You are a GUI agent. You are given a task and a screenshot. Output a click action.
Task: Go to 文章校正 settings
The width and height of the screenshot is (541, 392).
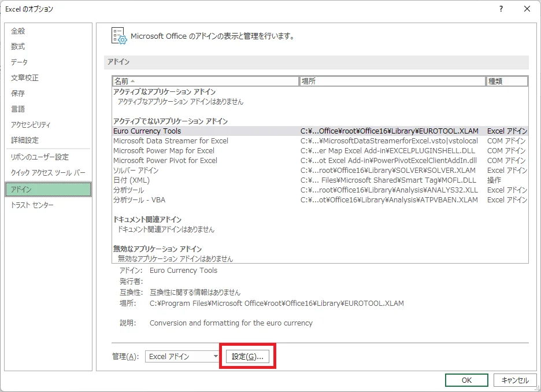point(25,78)
